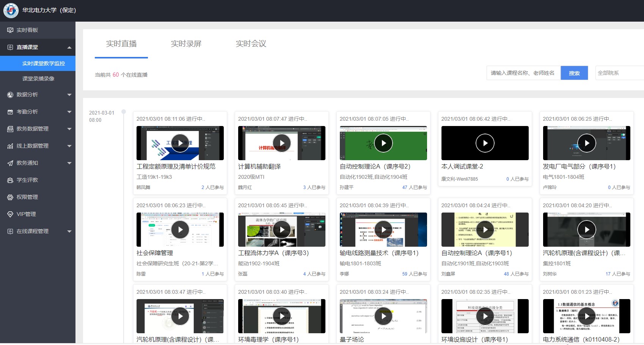Expand the 考勤分析 menu arrow
644x345 pixels.
click(x=69, y=112)
